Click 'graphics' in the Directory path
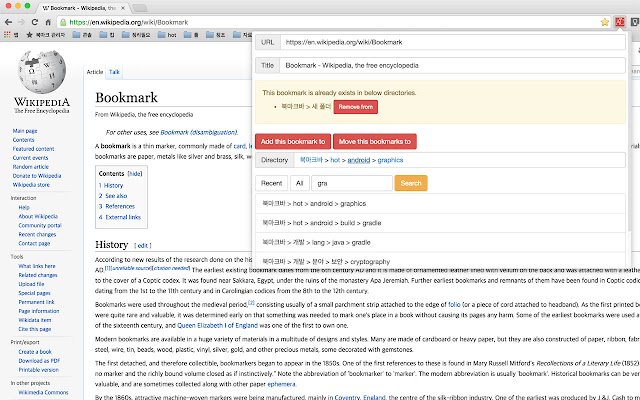Viewport: 640px width, 400px height. tap(390, 160)
